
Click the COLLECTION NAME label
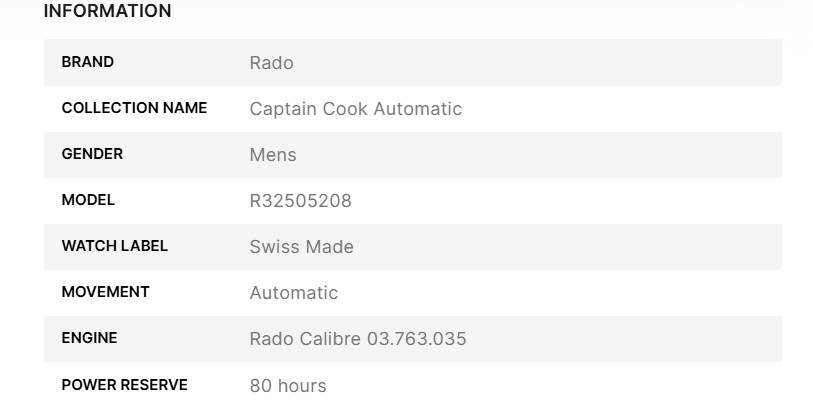coord(134,108)
